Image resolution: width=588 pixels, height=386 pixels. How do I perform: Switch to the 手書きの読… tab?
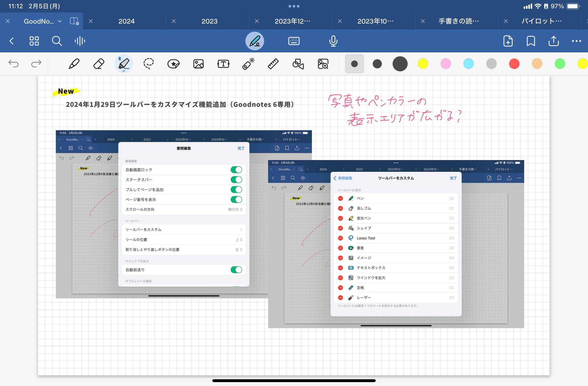tap(459, 21)
